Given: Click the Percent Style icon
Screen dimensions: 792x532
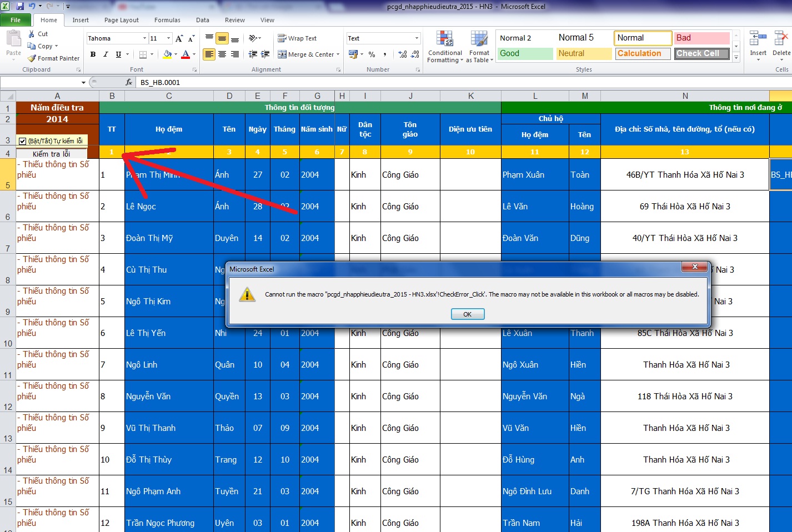Looking at the screenshot, I should pos(372,54).
